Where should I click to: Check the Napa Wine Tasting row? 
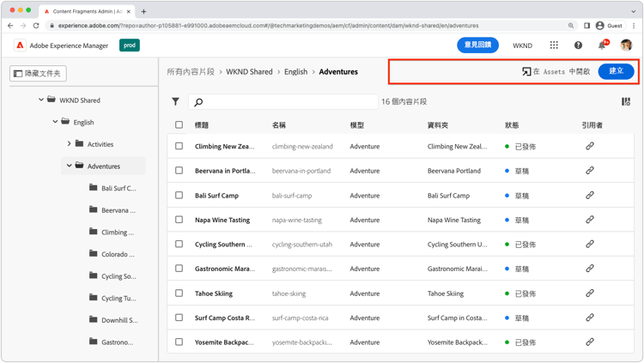pyautogui.click(x=179, y=220)
